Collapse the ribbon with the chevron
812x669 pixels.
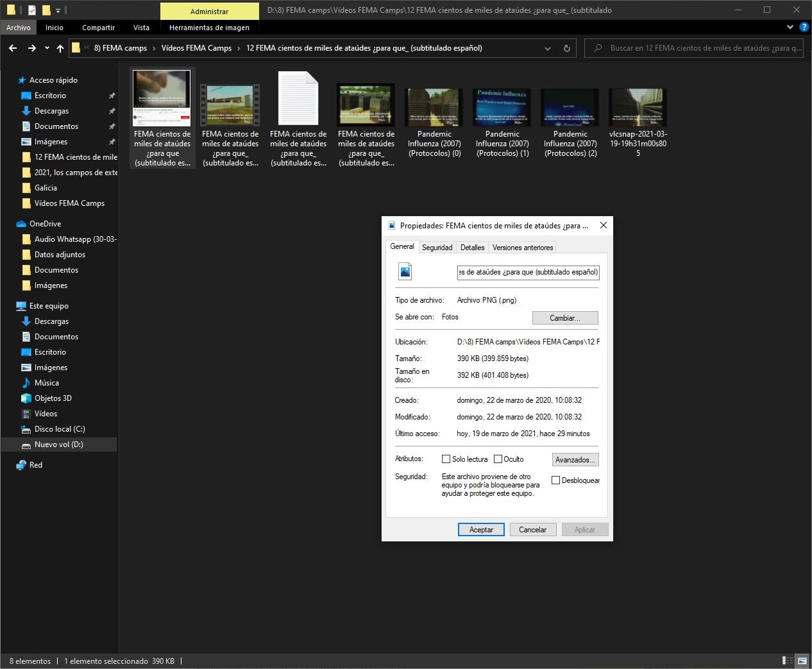tap(790, 28)
